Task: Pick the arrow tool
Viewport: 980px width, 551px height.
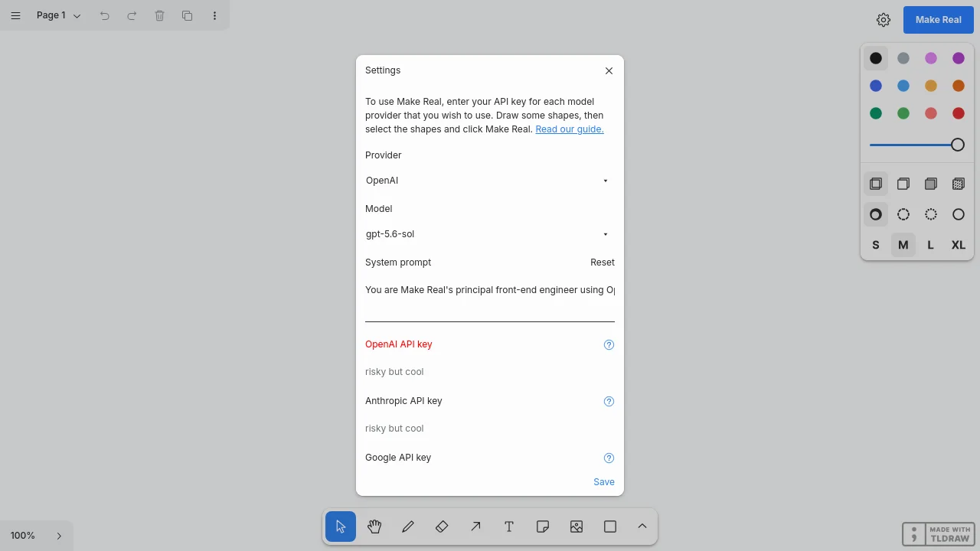Action: 475,527
